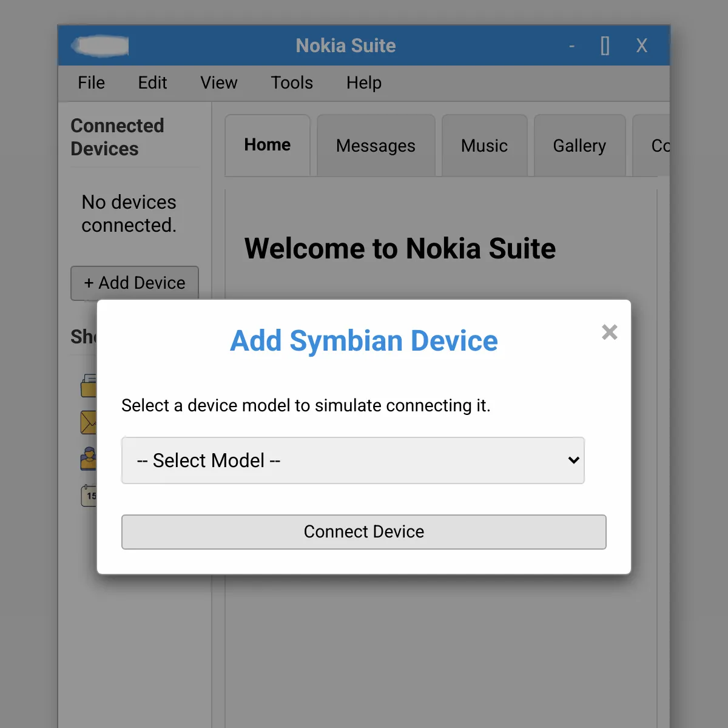The image size is (728, 728).
Task: Open the View menu
Action: 219,83
